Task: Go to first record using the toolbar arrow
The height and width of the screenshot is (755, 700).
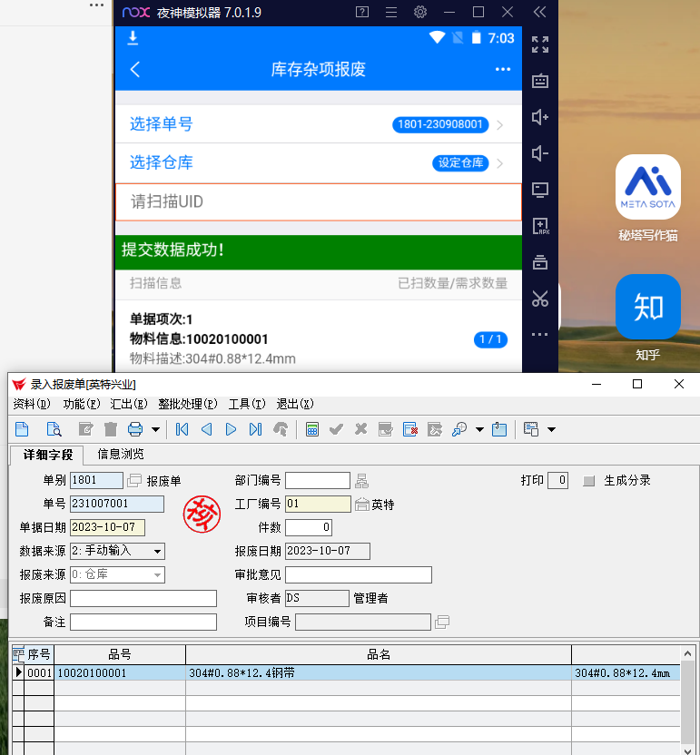Action: tap(182, 429)
